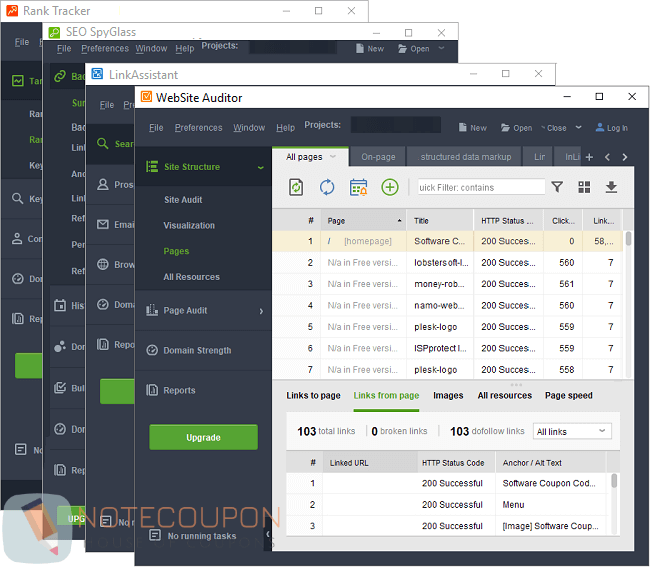The width and height of the screenshot is (650, 567).
Task: Click the LinkAssistant Browser globe icon
Action: point(102,264)
